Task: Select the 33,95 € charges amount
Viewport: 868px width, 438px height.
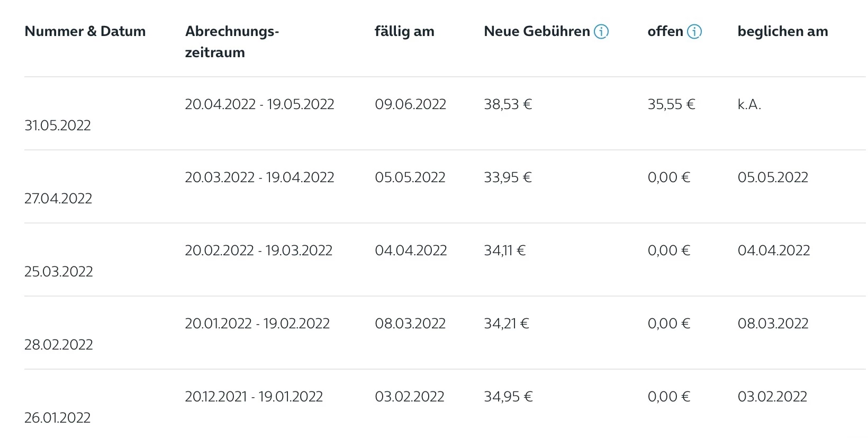Action: point(508,177)
